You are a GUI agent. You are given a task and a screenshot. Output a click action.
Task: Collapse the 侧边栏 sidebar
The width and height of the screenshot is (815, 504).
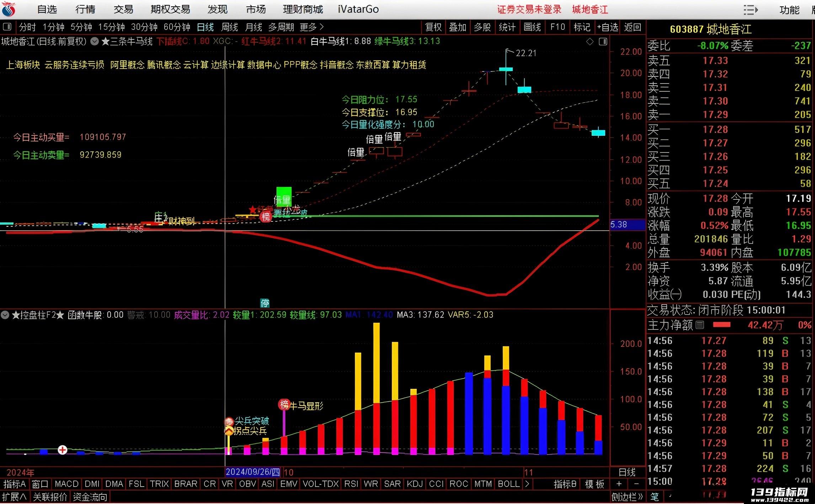tap(627, 497)
